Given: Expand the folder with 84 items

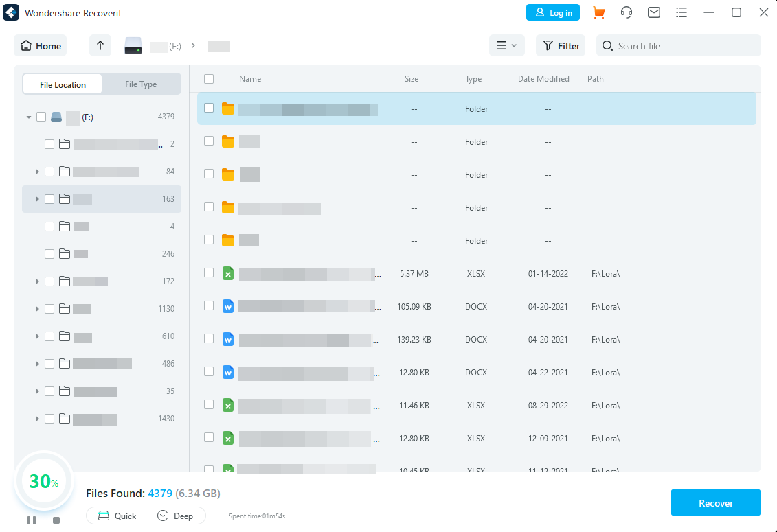Looking at the screenshot, I should [x=37, y=172].
